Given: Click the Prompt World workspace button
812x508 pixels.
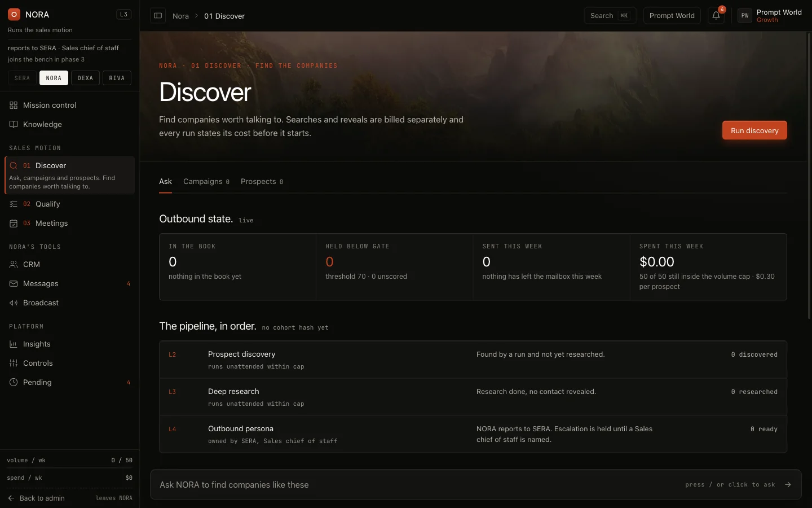Looking at the screenshot, I should tap(672, 16).
